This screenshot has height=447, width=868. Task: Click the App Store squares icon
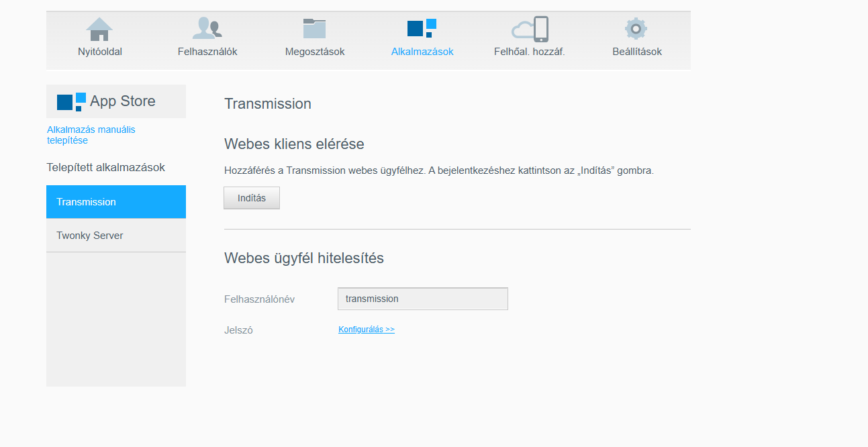71,101
